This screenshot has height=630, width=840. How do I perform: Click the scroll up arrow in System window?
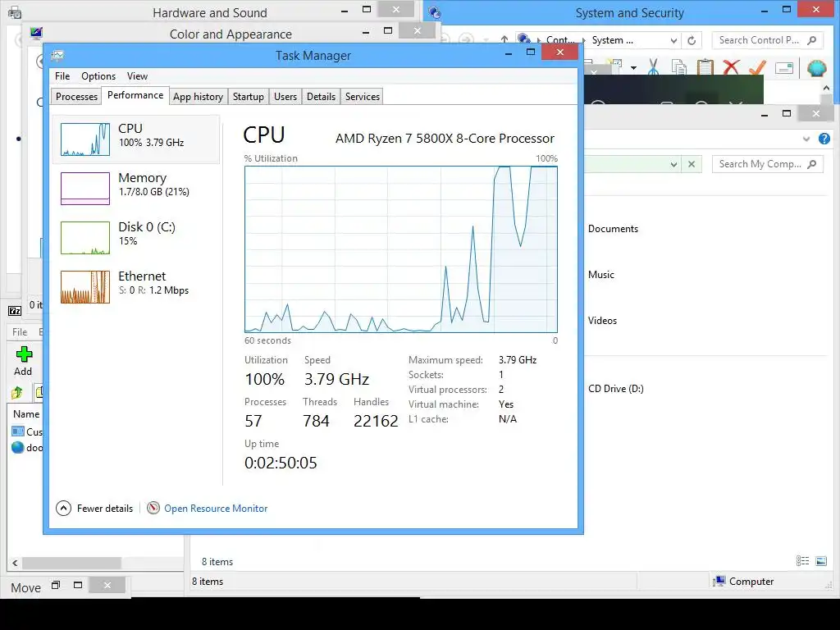coord(827,88)
